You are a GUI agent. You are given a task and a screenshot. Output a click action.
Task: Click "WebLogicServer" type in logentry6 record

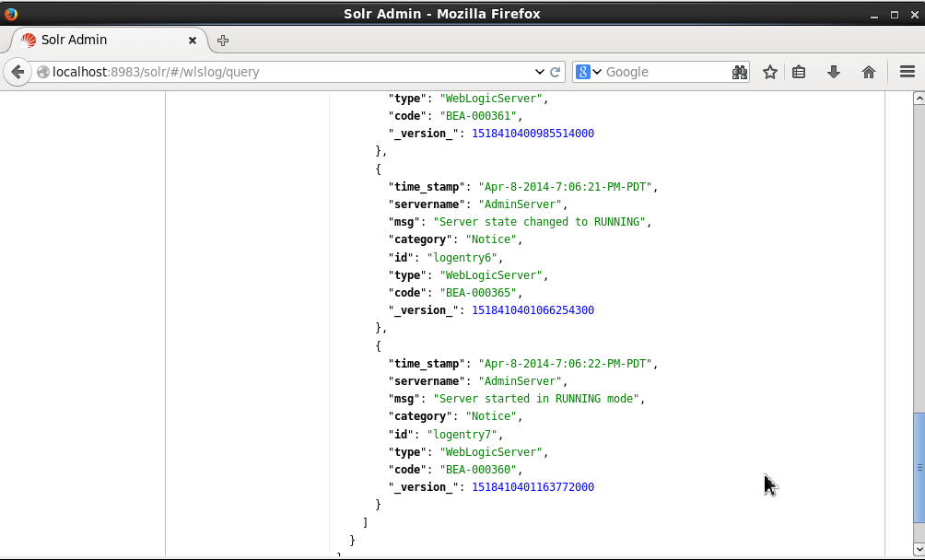pos(491,275)
